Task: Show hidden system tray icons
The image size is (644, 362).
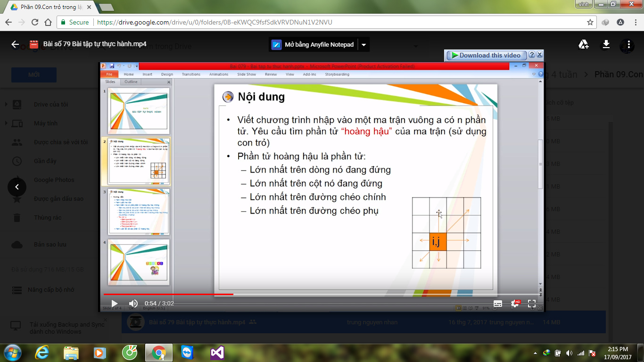Action: [535, 353]
